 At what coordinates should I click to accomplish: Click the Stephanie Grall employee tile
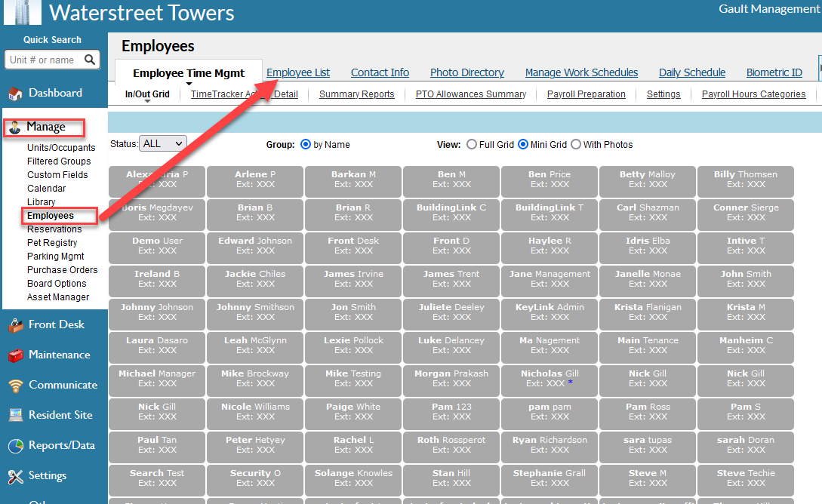(x=550, y=480)
